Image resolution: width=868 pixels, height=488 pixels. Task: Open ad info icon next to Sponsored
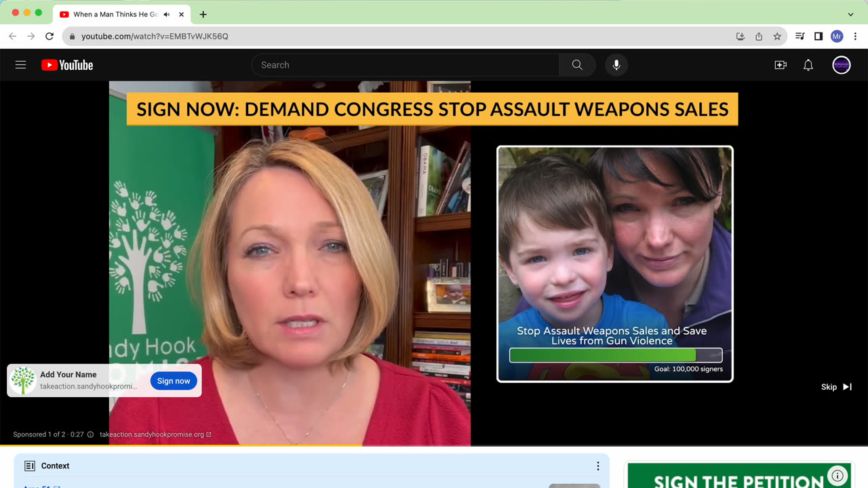click(x=90, y=434)
